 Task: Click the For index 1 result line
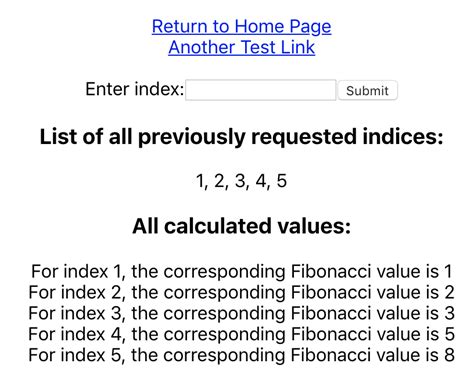coord(241,271)
